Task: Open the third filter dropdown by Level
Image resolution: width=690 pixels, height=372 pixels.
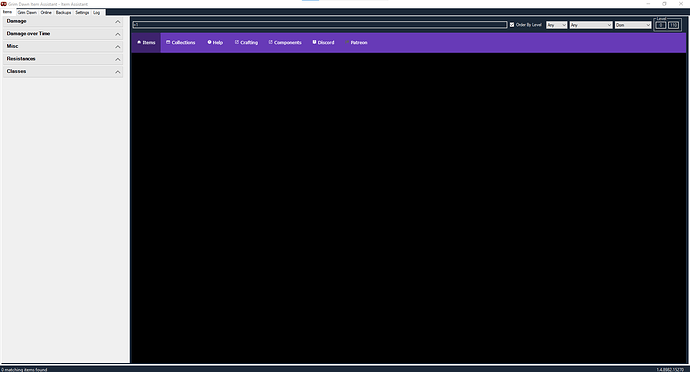Action: [633, 25]
